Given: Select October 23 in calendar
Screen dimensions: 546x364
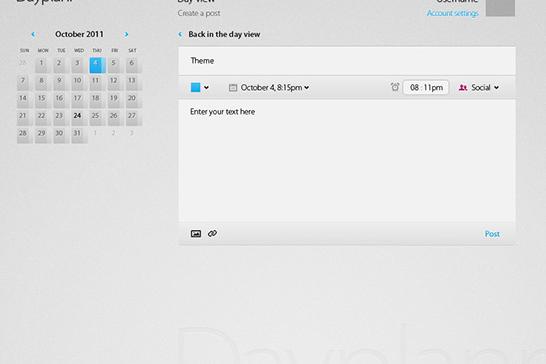Looking at the screenshot, I should [x=61, y=118].
